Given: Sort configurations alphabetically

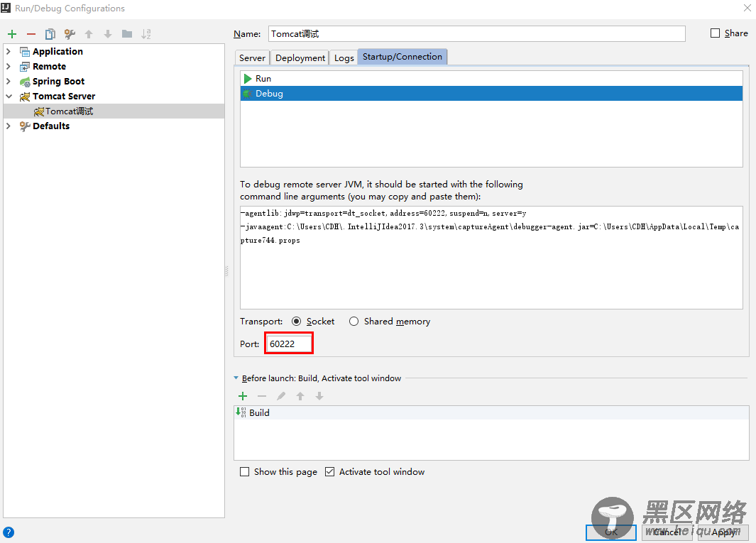Looking at the screenshot, I should click(x=146, y=34).
